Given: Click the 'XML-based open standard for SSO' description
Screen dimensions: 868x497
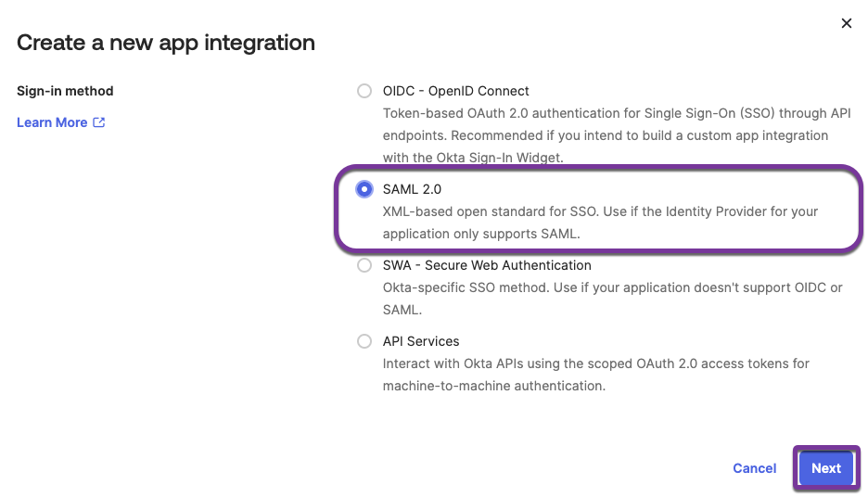Looking at the screenshot, I should tap(600, 211).
